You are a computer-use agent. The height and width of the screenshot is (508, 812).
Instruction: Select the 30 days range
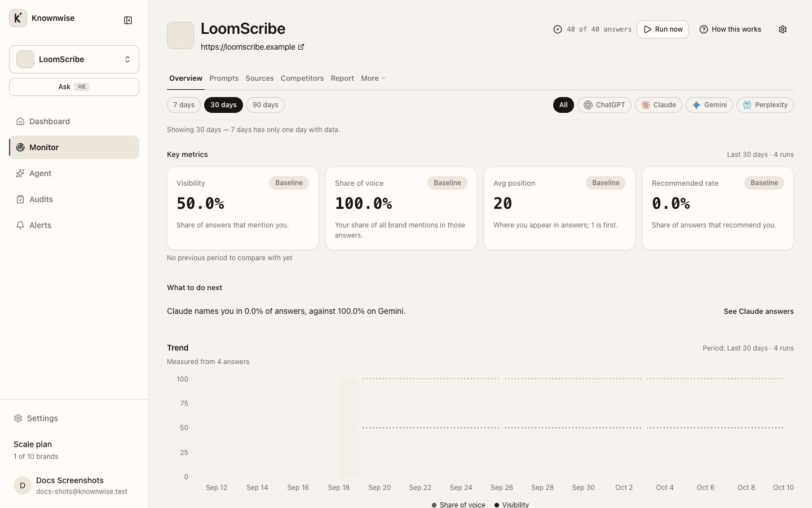tap(223, 105)
